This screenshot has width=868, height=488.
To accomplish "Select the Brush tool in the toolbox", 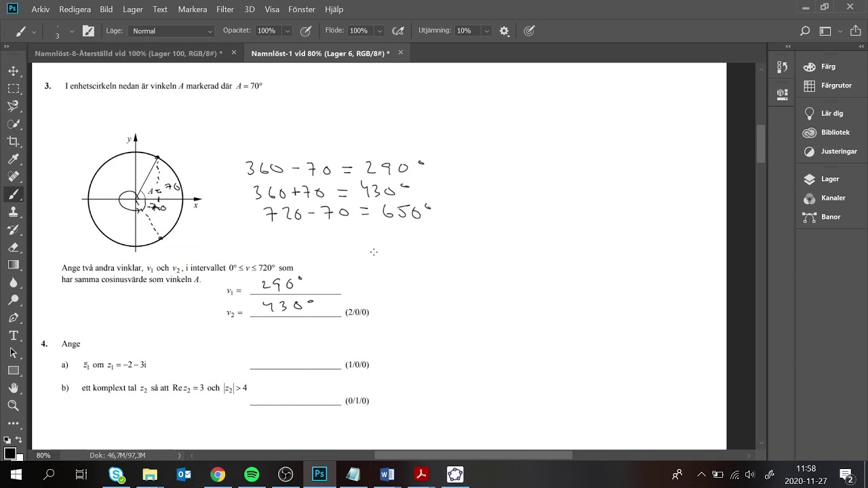I will tap(13, 195).
